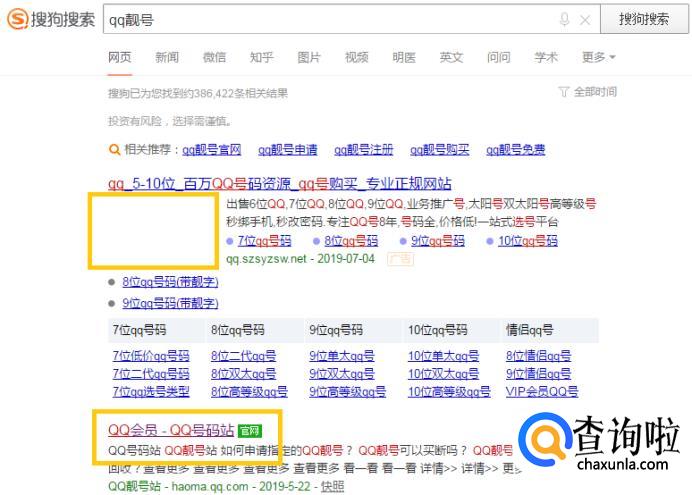Open the 知乎 tab
Screen dimensions: 692x495
point(262,57)
